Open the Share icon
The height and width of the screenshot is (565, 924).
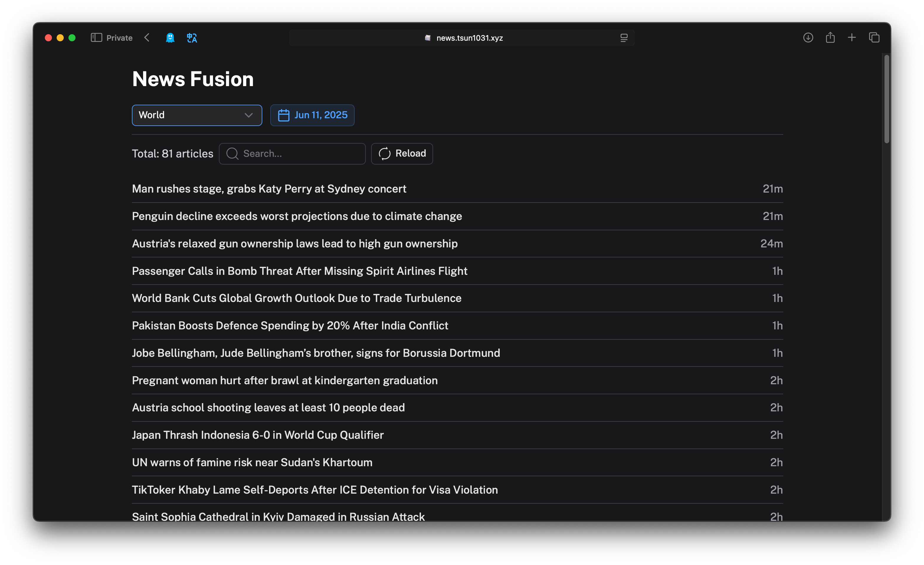tap(830, 38)
